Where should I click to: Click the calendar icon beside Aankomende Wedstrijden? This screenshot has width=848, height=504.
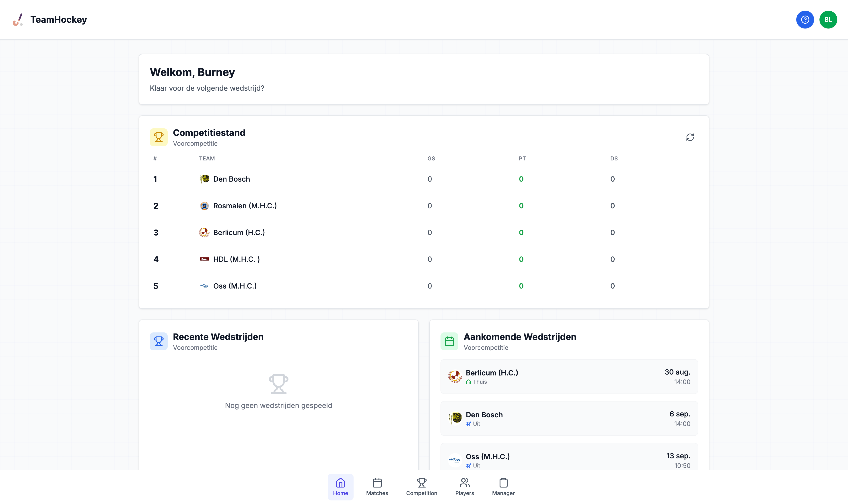pyautogui.click(x=450, y=341)
